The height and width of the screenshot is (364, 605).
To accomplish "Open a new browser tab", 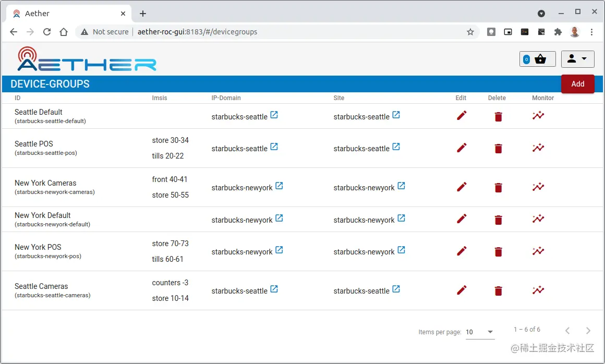I will pos(143,14).
